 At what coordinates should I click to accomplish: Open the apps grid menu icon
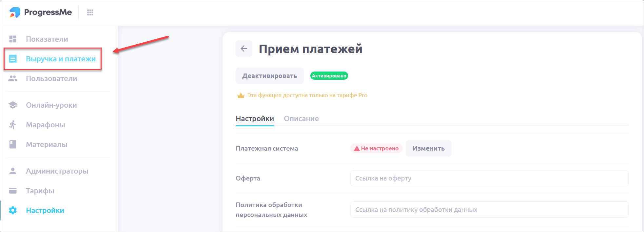click(x=90, y=12)
